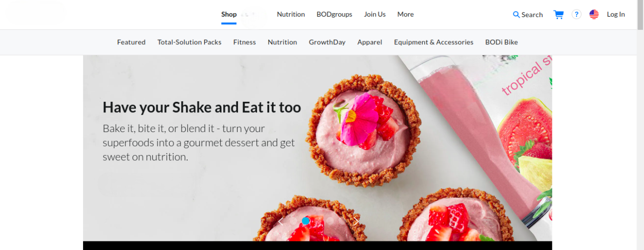This screenshot has height=250, width=644.
Task: Advance to next carousel slide arrow
Action: 356,221
